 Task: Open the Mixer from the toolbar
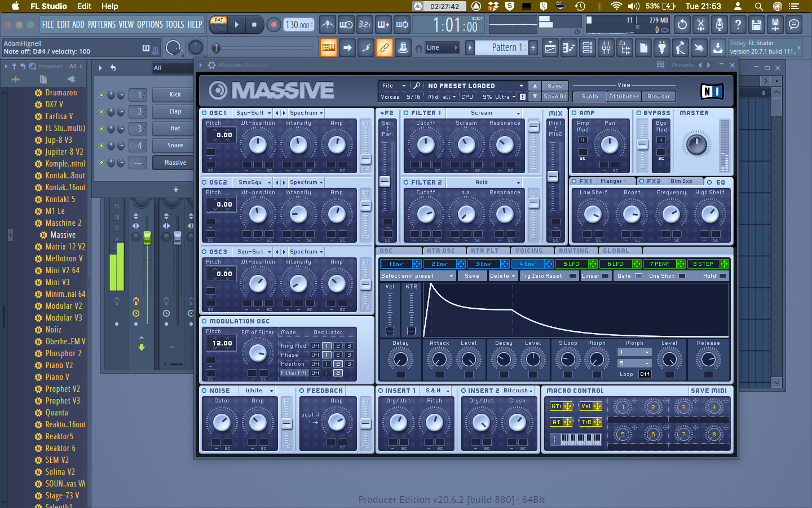[606, 48]
